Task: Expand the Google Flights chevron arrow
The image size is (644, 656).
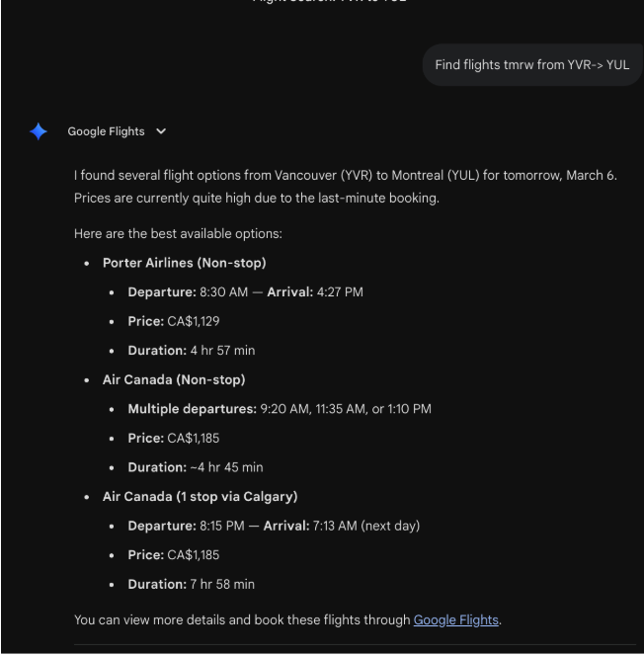Action: [x=161, y=131]
